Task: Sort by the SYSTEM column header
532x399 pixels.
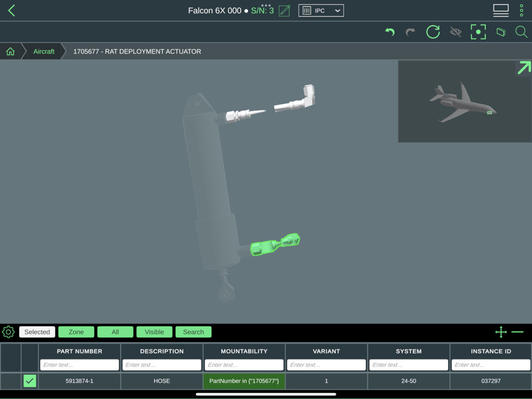Action: point(409,351)
